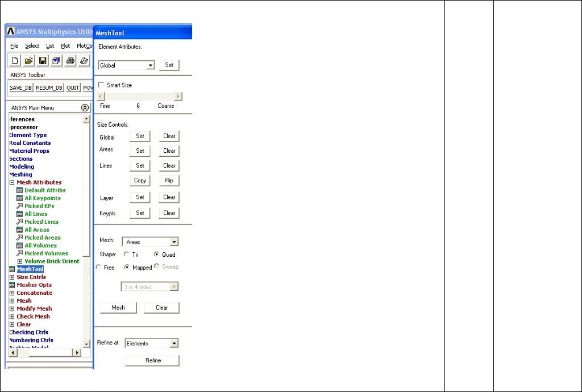This screenshot has height=392, width=582.
Task: Click the Smart Size slider track
Action: tap(140, 97)
